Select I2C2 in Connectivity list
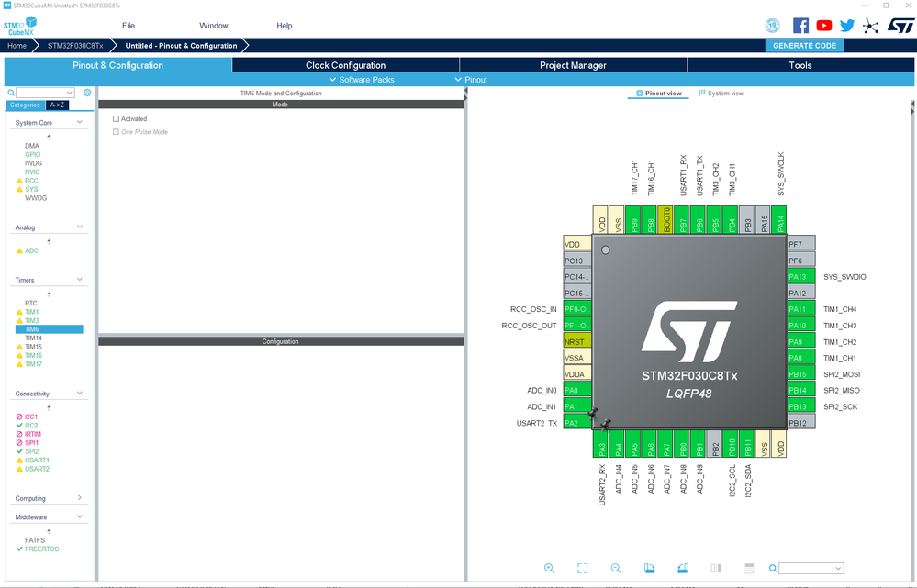 [31, 426]
